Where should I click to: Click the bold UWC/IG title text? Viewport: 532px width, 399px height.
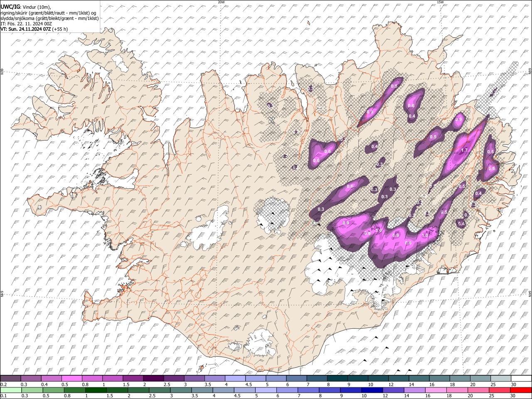click(x=10, y=7)
